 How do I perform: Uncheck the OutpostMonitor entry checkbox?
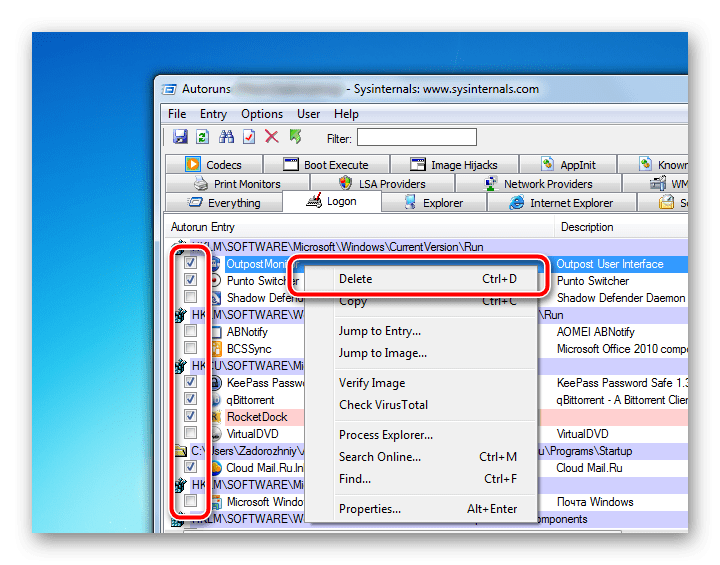pyautogui.click(x=190, y=262)
